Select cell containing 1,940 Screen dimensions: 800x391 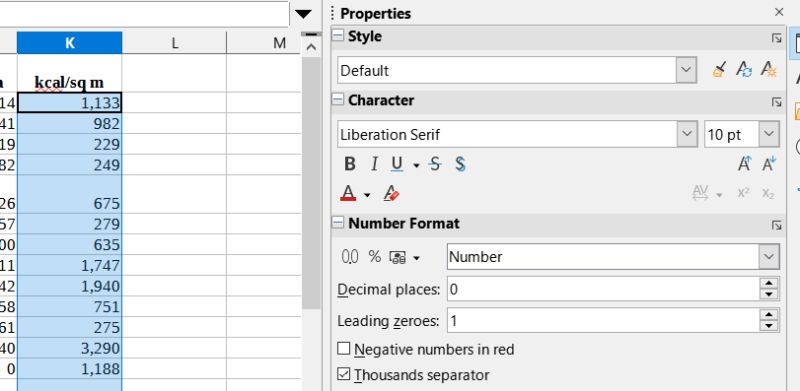point(70,286)
